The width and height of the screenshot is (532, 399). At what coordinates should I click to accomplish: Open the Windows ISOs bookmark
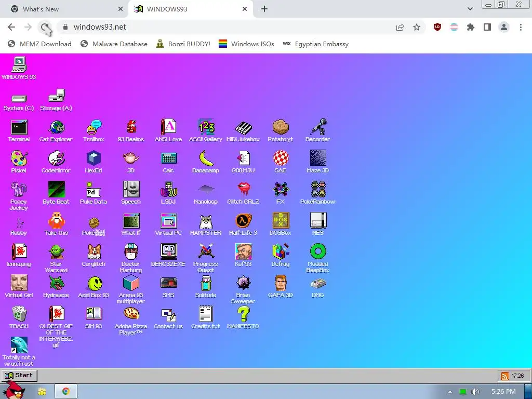(x=246, y=44)
